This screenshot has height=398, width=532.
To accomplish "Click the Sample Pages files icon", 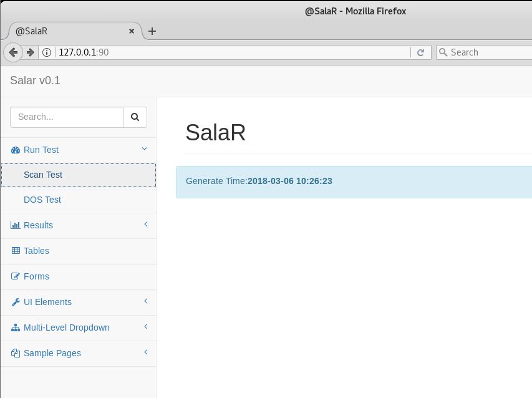I will [16, 353].
